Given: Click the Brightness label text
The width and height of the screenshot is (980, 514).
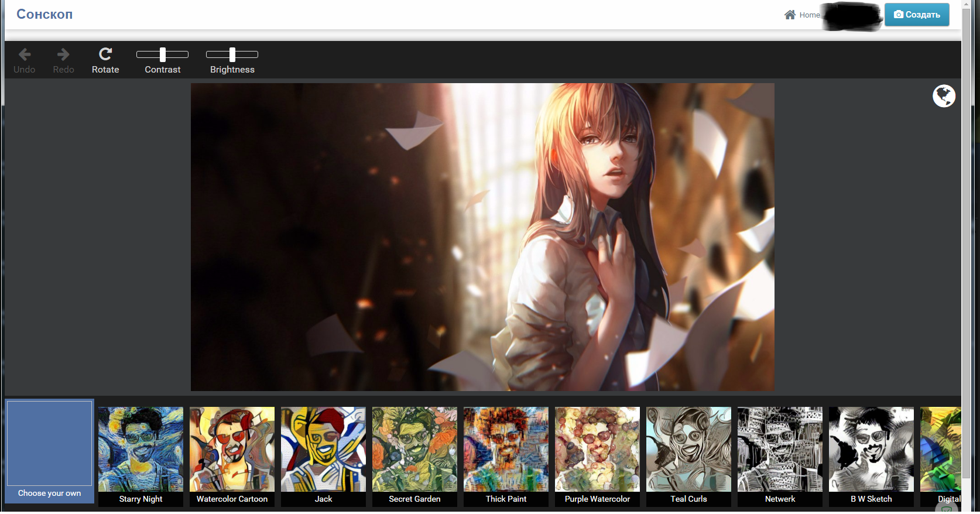Looking at the screenshot, I should click(232, 70).
